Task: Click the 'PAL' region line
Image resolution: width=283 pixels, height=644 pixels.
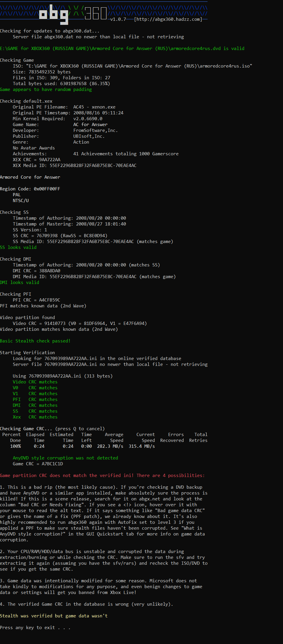Action: 17,195
